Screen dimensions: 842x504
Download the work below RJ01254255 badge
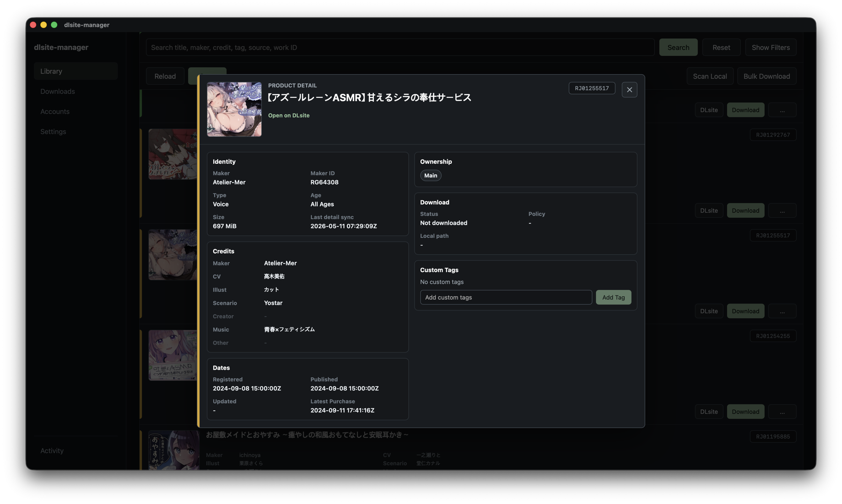point(745,412)
